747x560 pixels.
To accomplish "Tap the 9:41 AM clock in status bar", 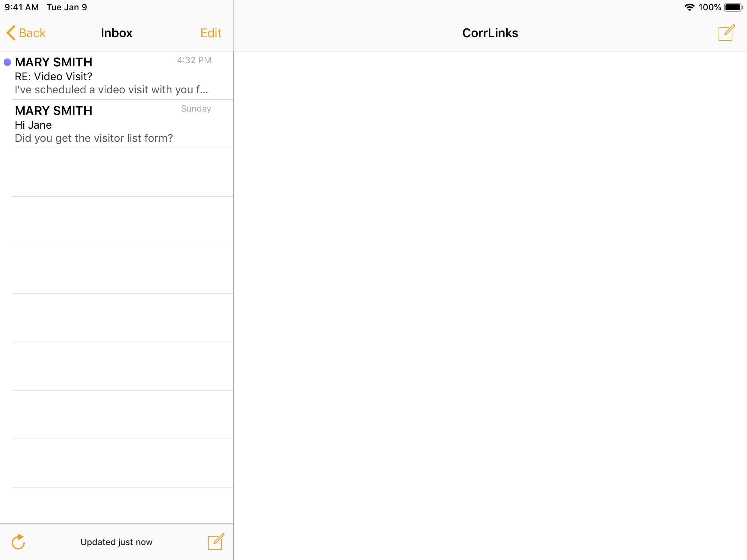I will pyautogui.click(x=22, y=7).
